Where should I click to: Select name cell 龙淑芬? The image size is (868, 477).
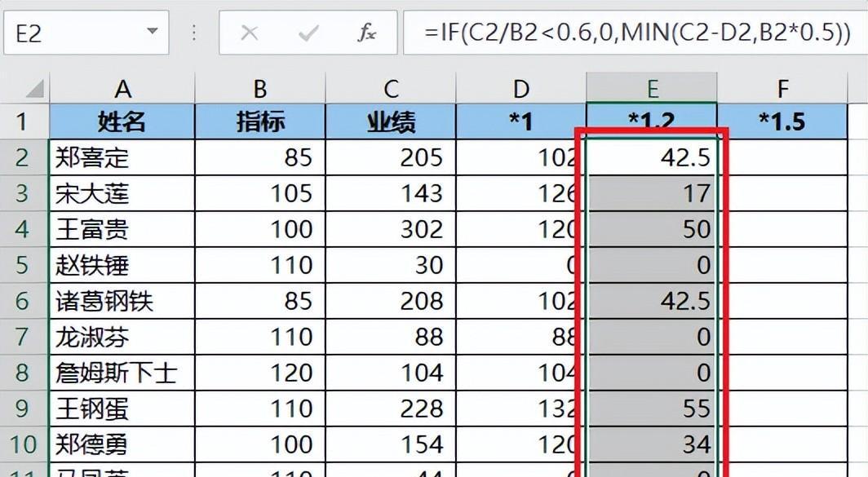tap(122, 337)
